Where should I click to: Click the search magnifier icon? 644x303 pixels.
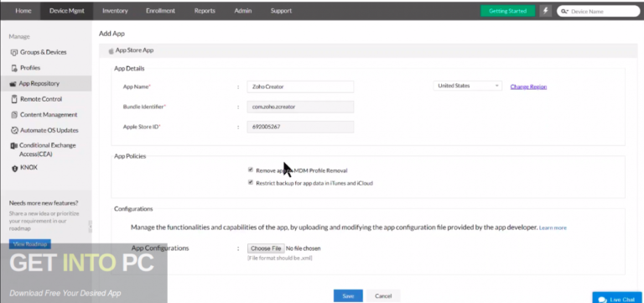point(563,12)
